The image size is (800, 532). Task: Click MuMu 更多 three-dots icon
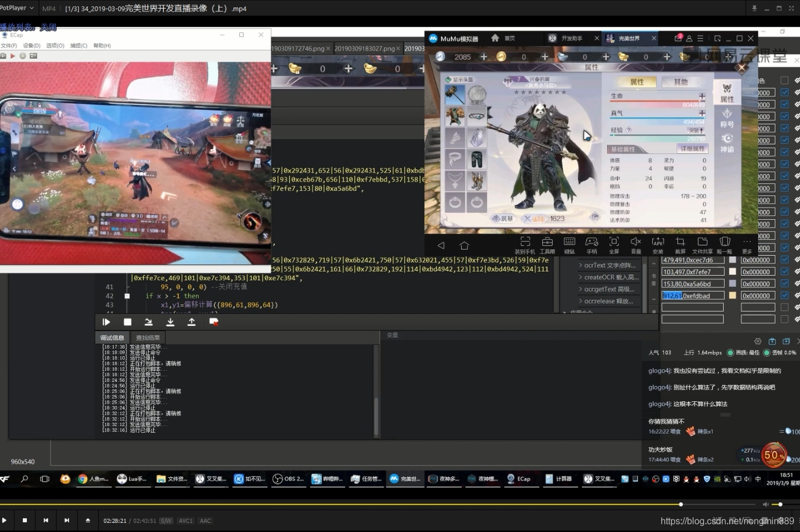pos(747,245)
